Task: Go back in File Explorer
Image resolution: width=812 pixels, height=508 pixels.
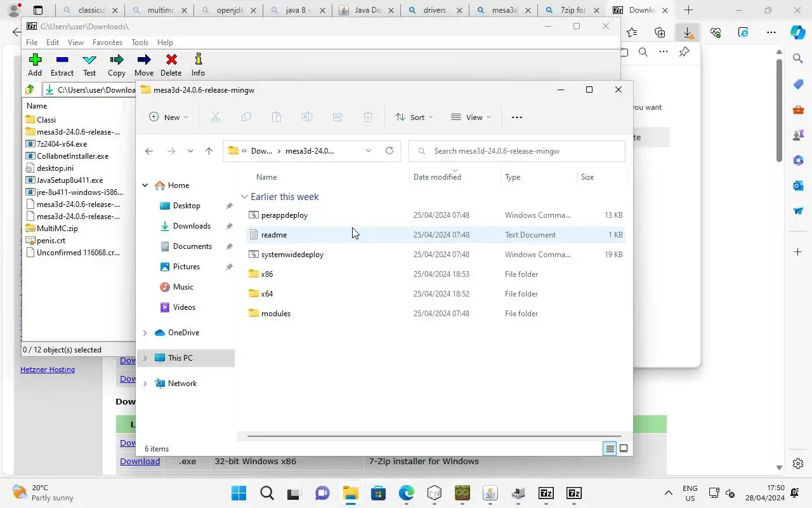Action: 148,151
